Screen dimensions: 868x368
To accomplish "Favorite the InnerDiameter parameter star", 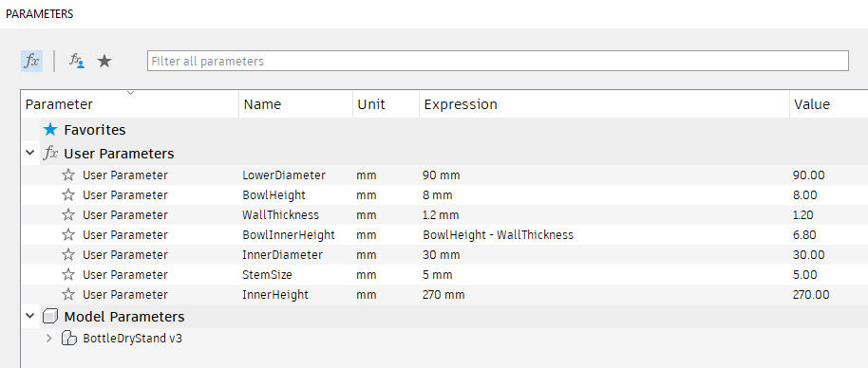I will [x=68, y=255].
